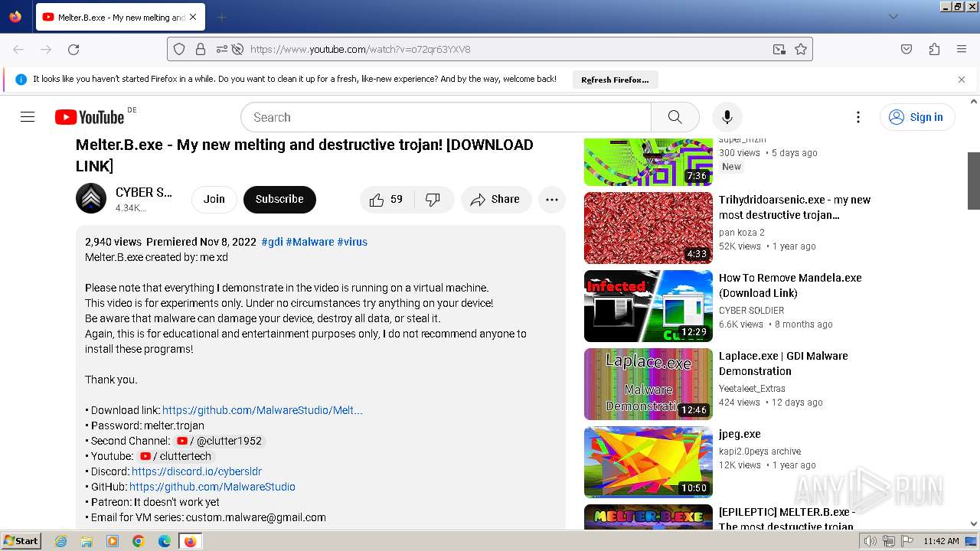Open the Firefox extensions panel
980x551 pixels.
(934, 49)
